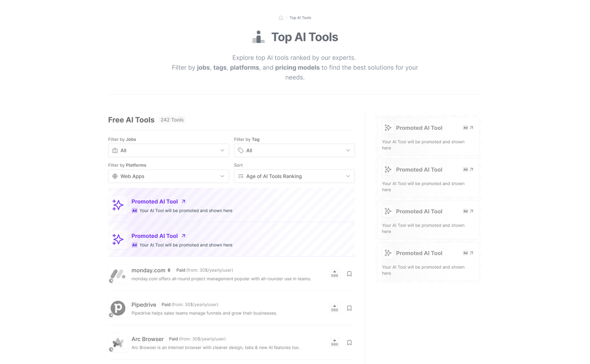Bookmark the Arc Browser tool
The image size is (590, 364).
349,343
